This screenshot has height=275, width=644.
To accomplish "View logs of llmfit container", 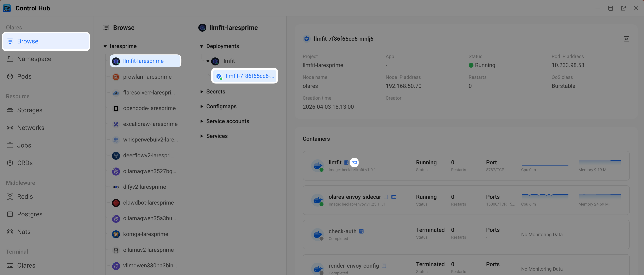I will coord(346,163).
